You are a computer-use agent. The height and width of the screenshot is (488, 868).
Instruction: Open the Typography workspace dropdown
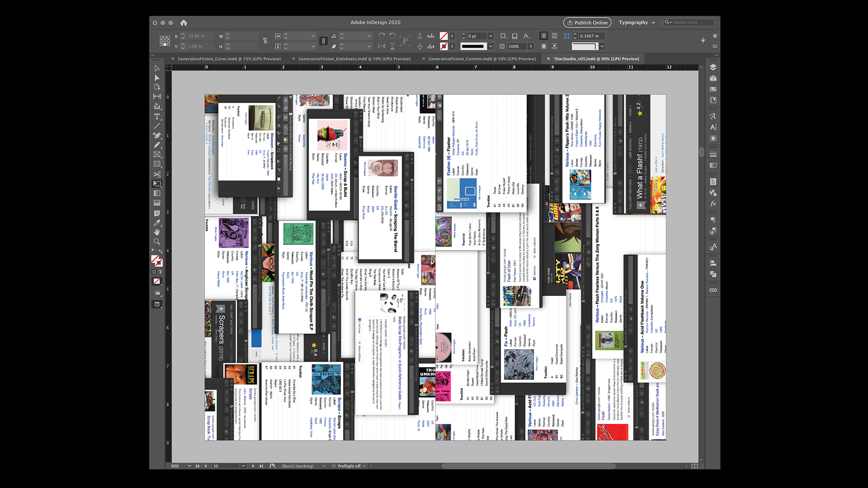click(637, 22)
